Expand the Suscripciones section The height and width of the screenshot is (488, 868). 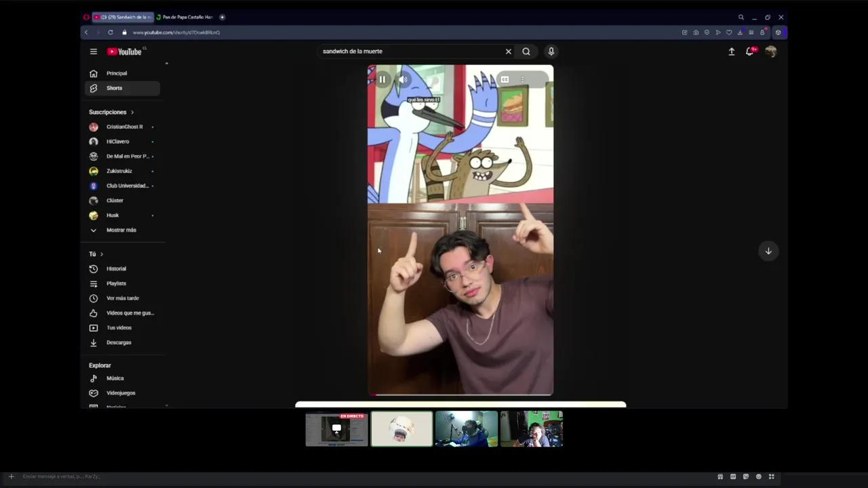(112, 112)
